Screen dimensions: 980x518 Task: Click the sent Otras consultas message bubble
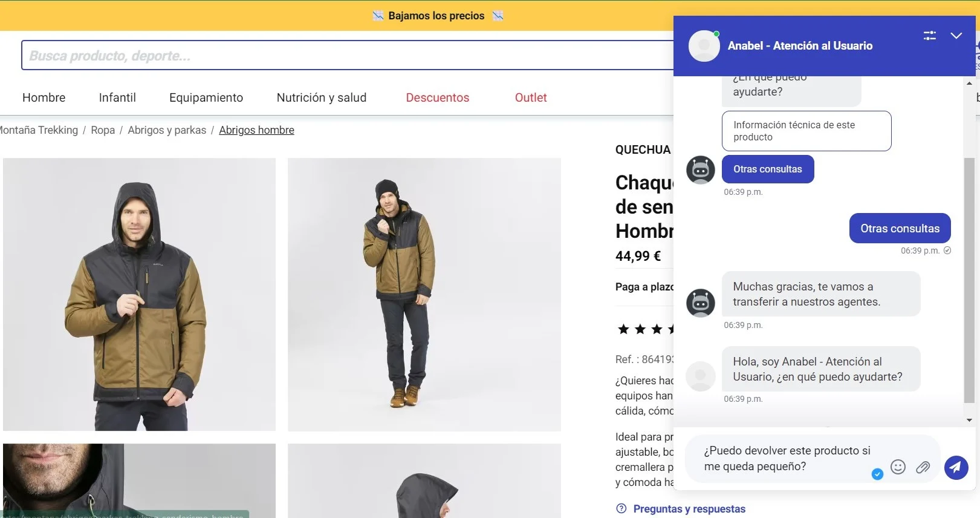[x=900, y=228]
